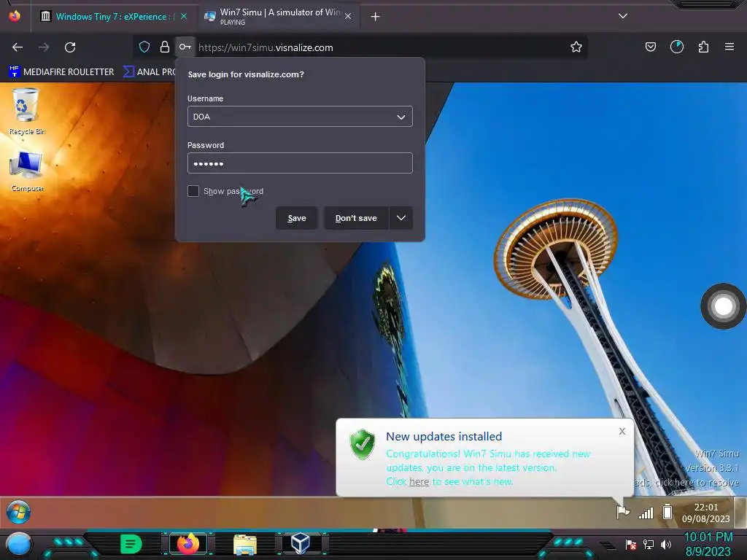The width and height of the screenshot is (747, 560).
Task: Click the Firefox forward arrow
Action: 44,47
